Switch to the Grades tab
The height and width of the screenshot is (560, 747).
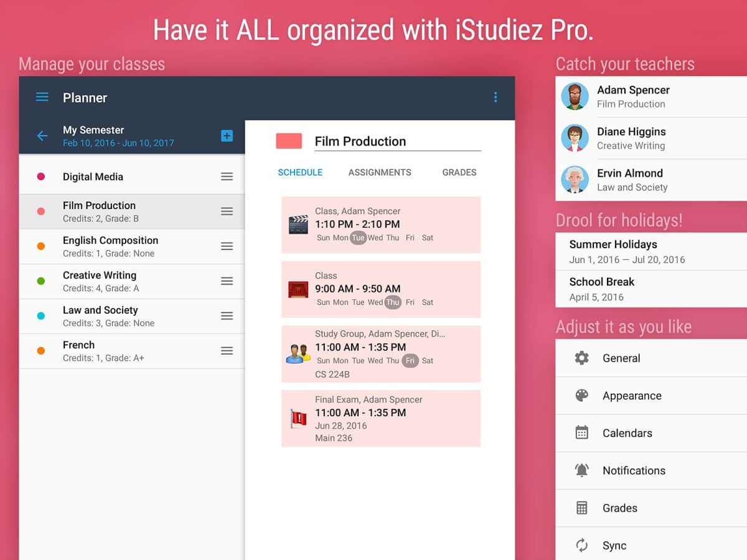point(459,172)
